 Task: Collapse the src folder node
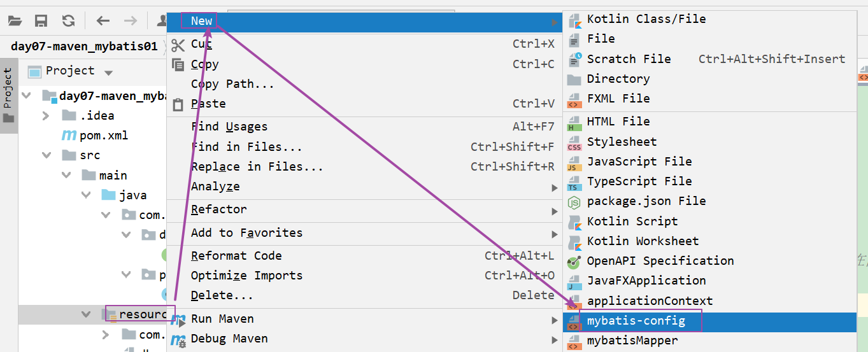tap(46, 155)
